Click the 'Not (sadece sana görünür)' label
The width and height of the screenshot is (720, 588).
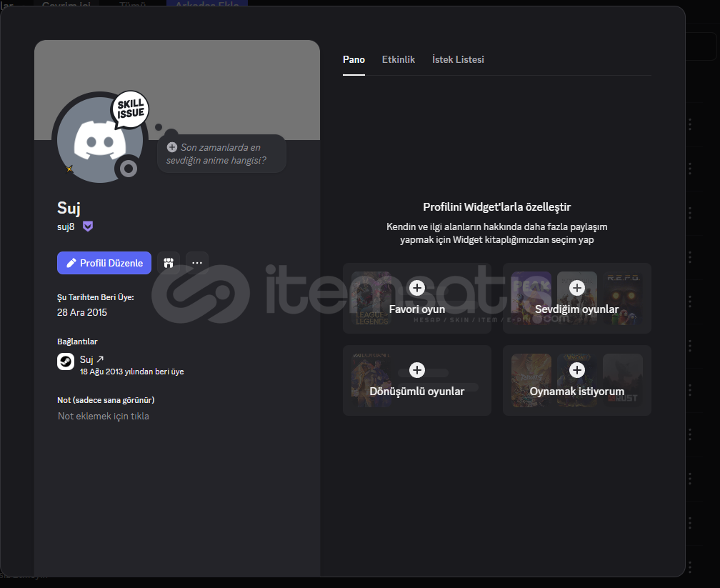pyautogui.click(x=106, y=400)
